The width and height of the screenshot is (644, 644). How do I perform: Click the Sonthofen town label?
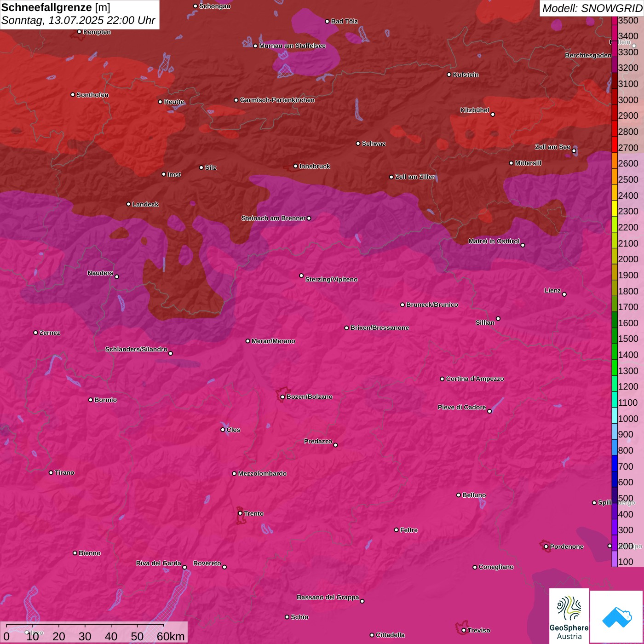click(x=92, y=95)
